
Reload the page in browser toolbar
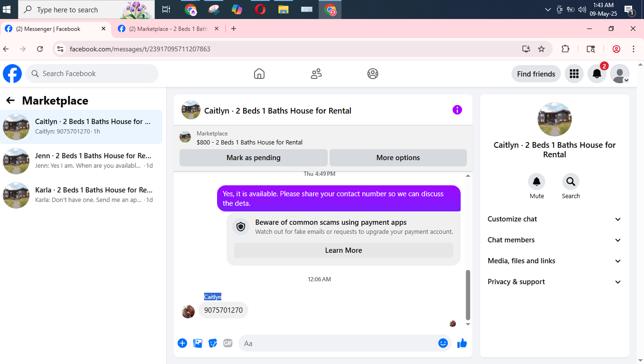(40, 49)
